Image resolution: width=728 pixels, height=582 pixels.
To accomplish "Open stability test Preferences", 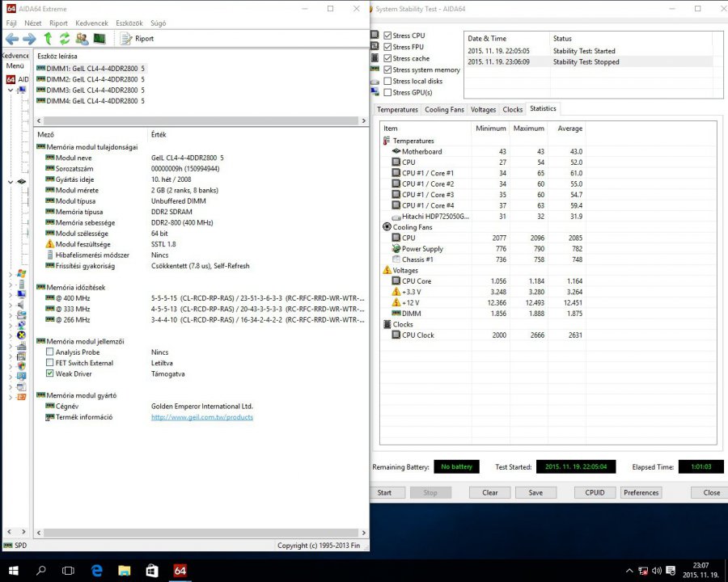I will [641, 492].
